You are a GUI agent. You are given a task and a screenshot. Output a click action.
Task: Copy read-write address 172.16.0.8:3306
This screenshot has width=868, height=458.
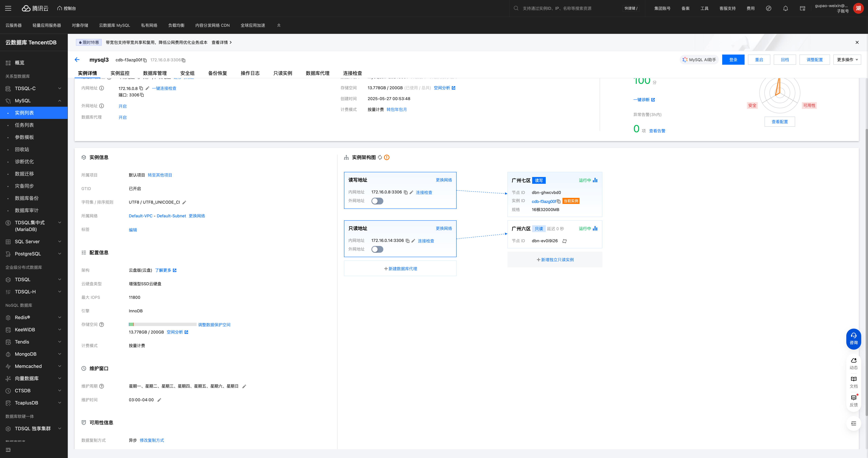[406, 192]
